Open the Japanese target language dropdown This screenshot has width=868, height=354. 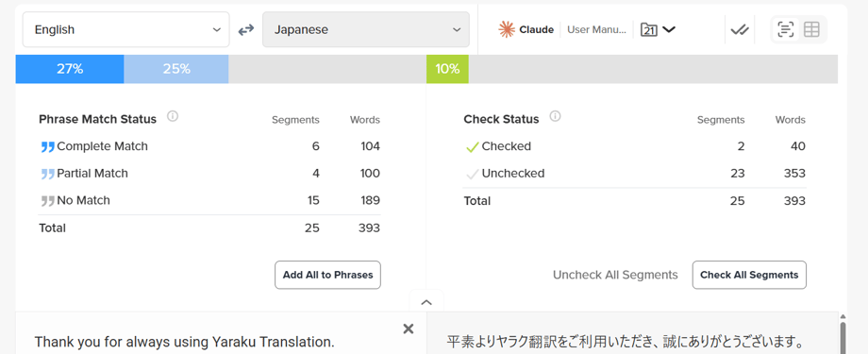pos(366,29)
